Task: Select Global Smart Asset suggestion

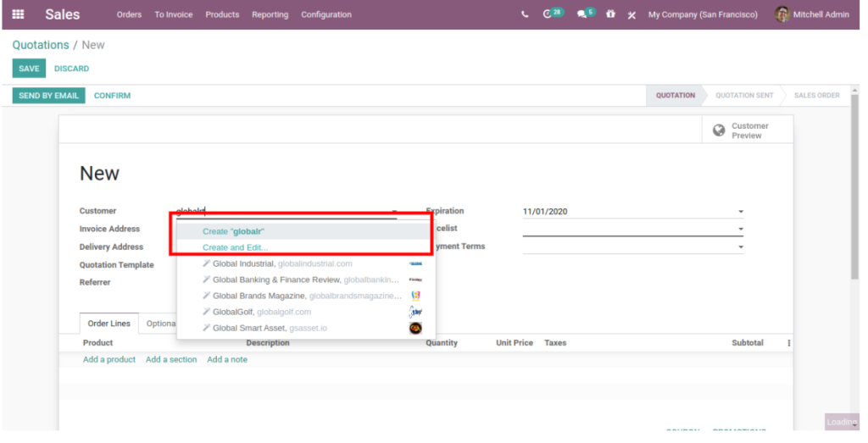Action: click(306, 328)
